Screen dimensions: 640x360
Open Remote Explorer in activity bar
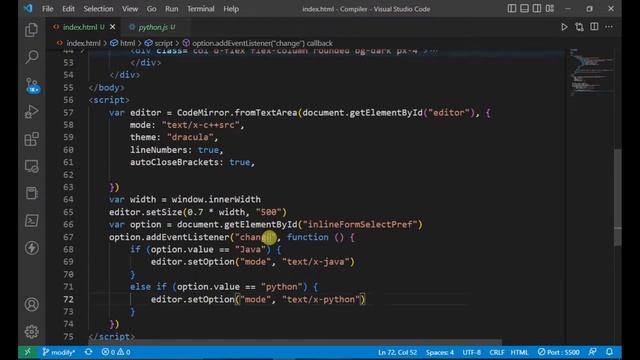[x=31, y=166]
